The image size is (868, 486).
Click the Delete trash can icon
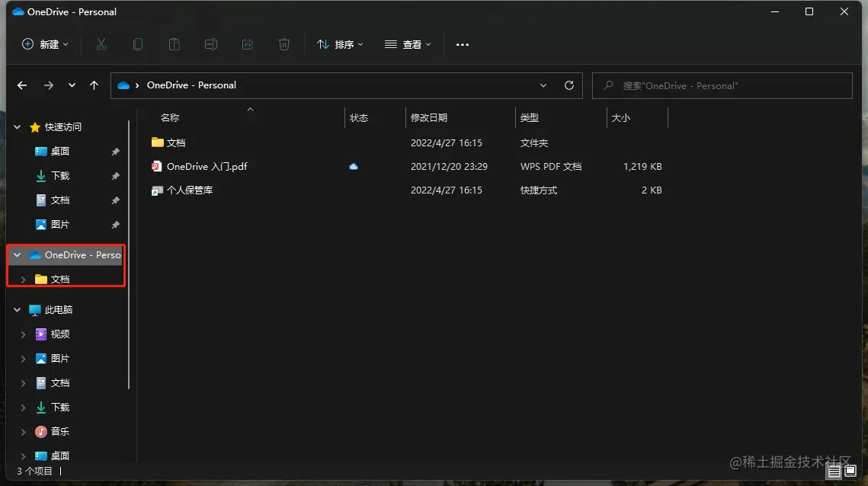click(x=284, y=44)
